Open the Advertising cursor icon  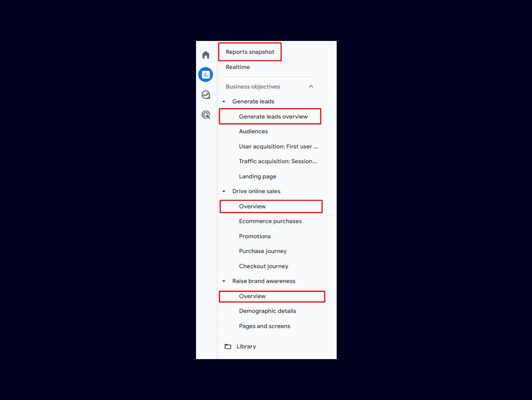(206, 115)
